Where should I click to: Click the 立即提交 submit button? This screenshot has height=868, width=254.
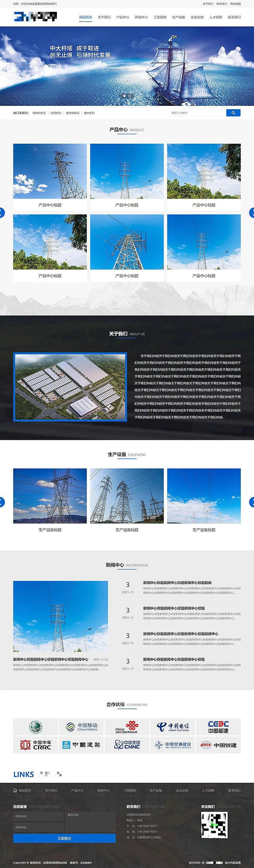point(64,838)
